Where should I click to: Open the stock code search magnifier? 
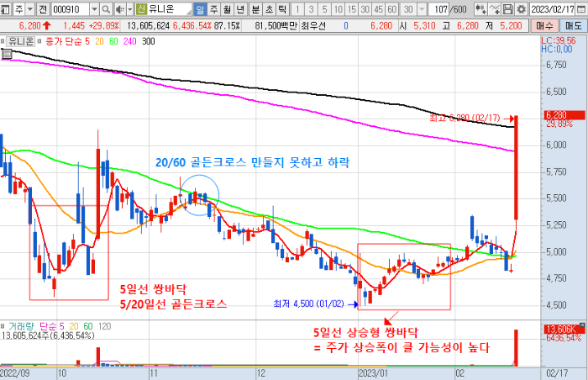(x=106, y=9)
